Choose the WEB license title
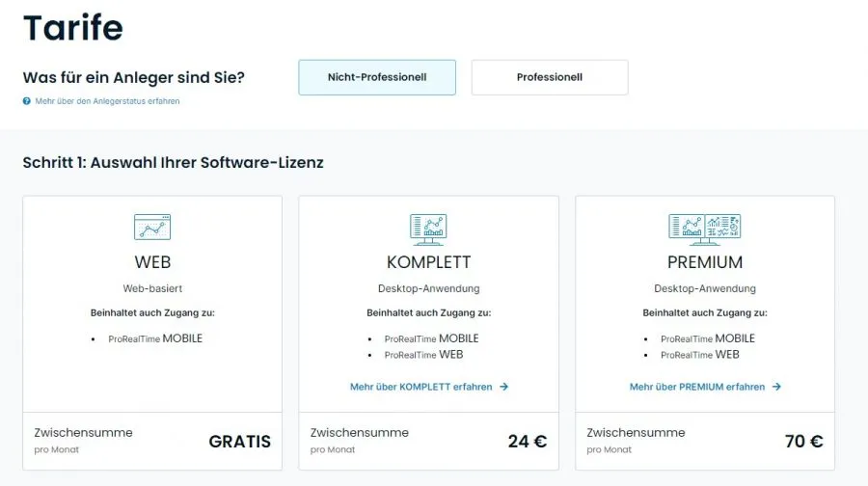 pyautogui.click(x=152, y=262)
